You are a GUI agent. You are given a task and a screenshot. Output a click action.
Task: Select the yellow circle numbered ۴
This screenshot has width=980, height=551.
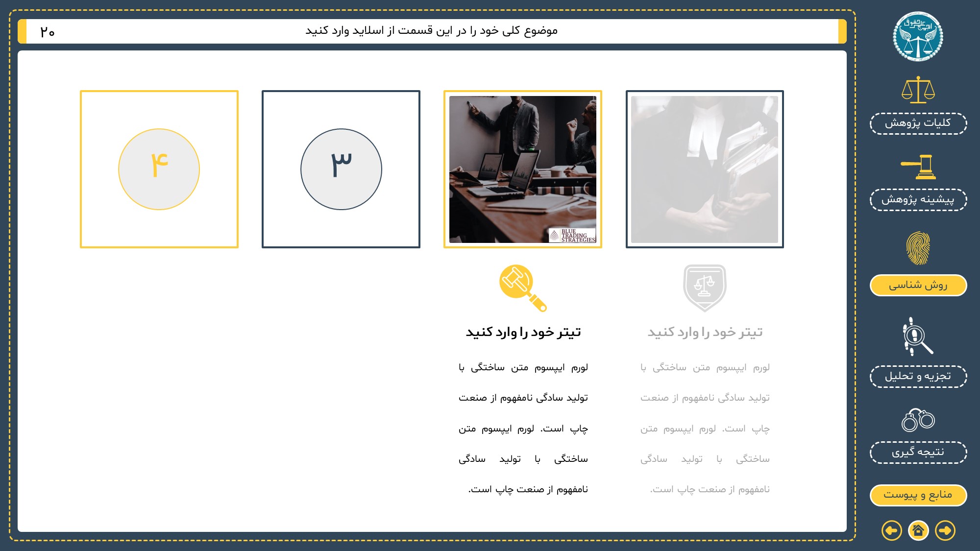[x=159, y=169]
